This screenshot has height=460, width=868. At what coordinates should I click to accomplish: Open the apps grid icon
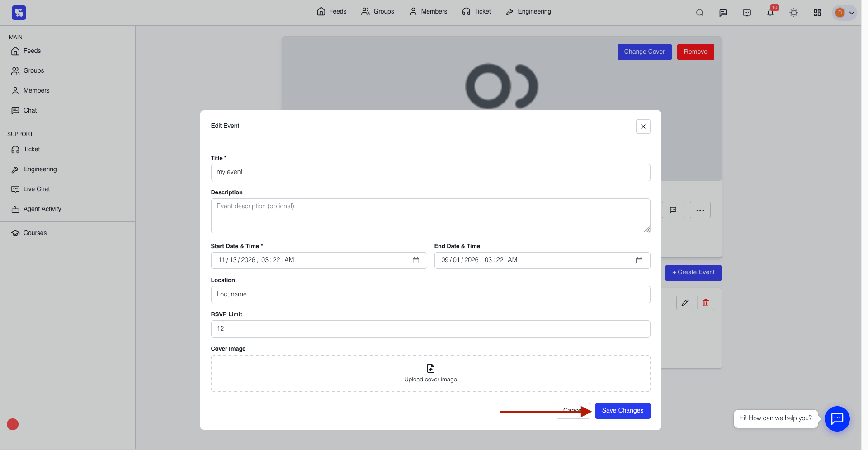coord(817,13)
